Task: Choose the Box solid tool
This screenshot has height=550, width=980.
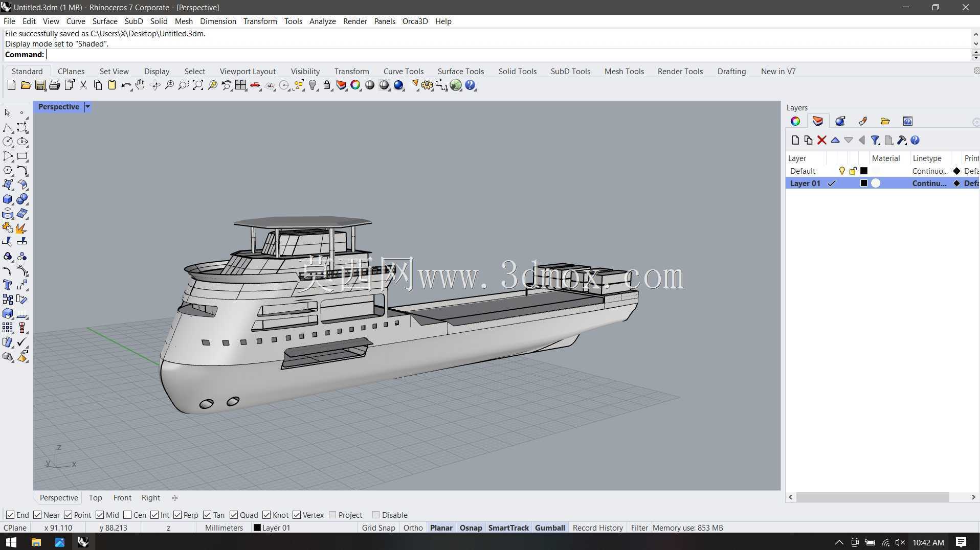Action: 8,199
